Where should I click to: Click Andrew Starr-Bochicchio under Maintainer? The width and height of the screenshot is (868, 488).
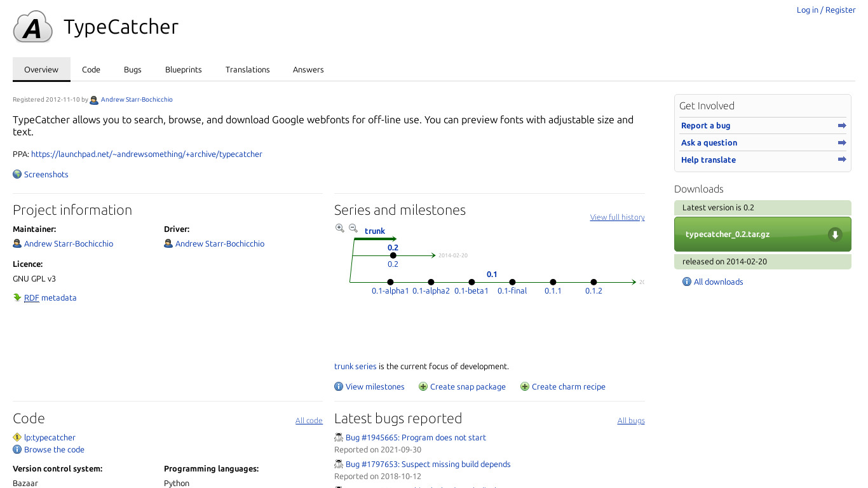pyautogui.click(x=69, y=243)
